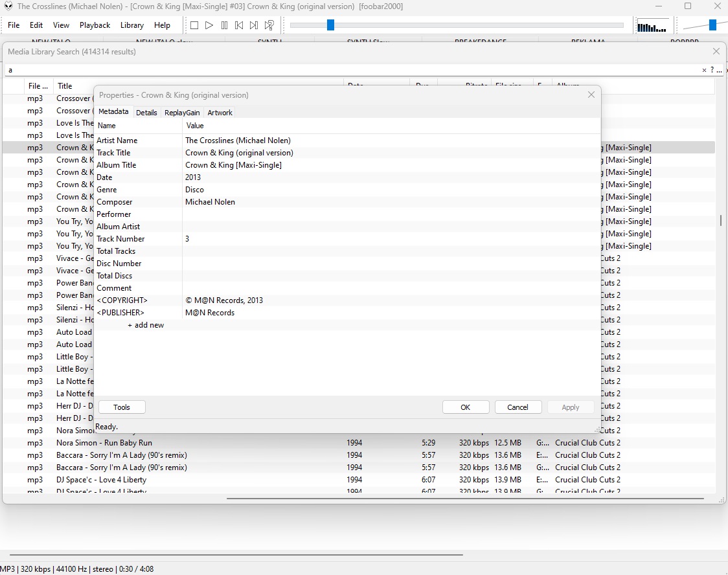
Task: Click '+ add new' metadata field
Action: [146, 325]
